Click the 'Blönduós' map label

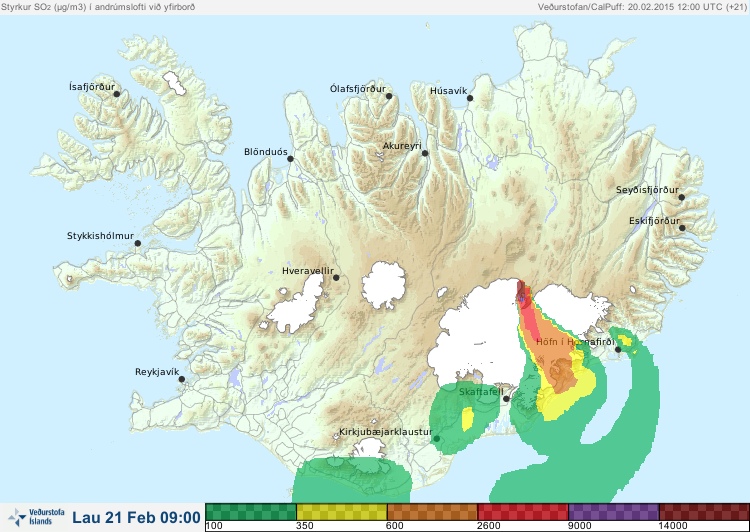coord(266,152)
